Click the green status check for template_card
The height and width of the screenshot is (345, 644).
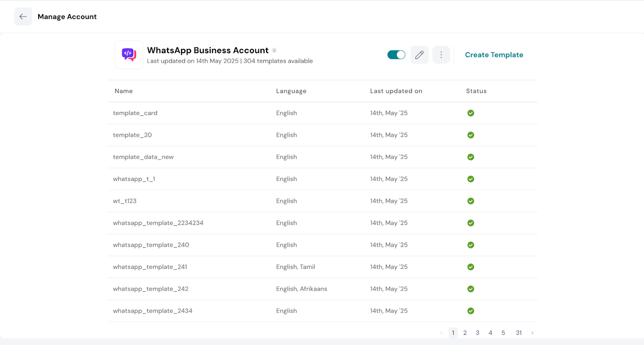click(x=471, y=113)
